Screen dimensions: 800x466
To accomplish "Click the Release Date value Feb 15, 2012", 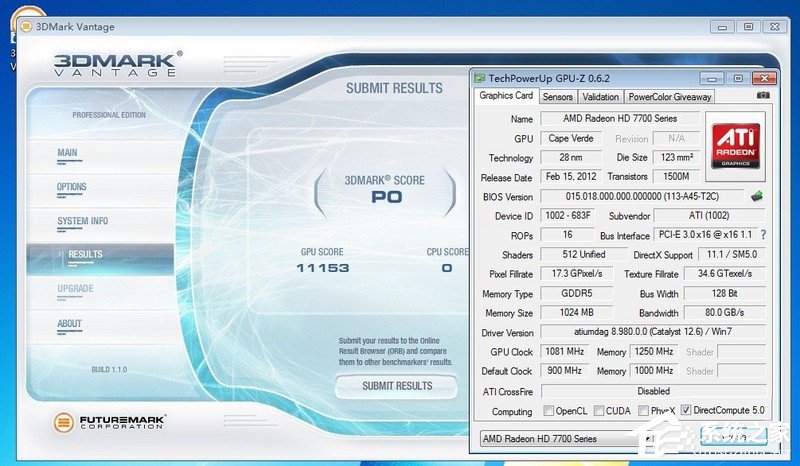I will (x=571, y=177).
